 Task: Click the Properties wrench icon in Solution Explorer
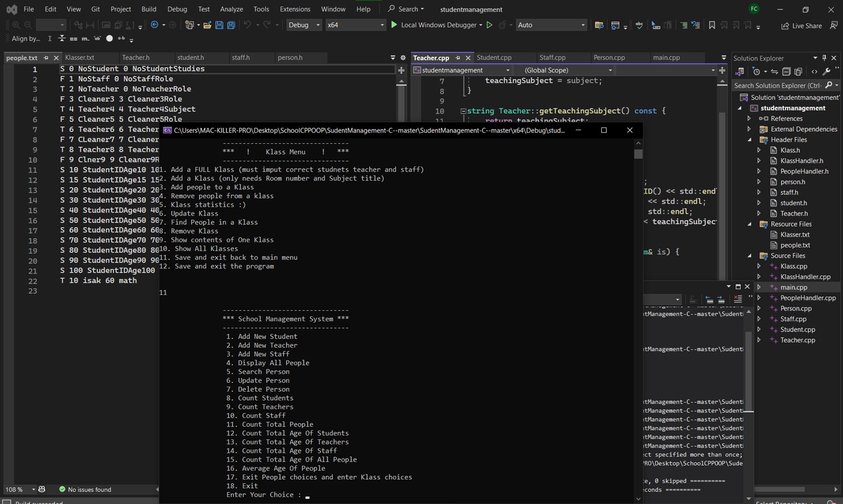(x=826, y=72)
